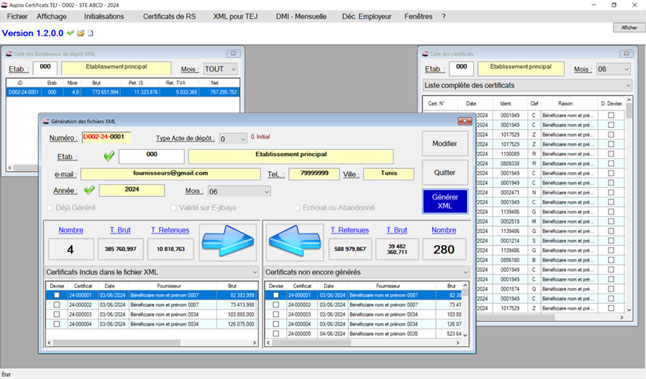This screenshot has width=646, height=379.
Task: Click the Ret. TVA column header in Bordereaux list
Action: [x=176, y=83]
